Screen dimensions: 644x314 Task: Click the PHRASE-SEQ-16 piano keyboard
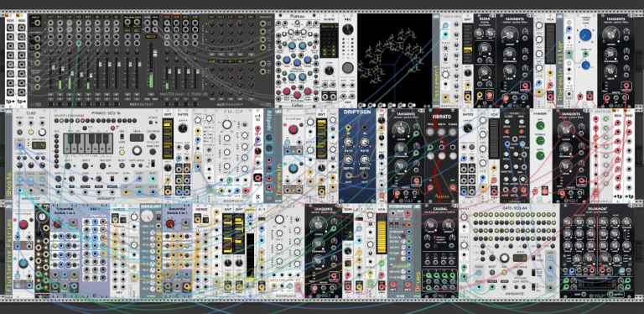pyautogui.click(x=88, y=144)
